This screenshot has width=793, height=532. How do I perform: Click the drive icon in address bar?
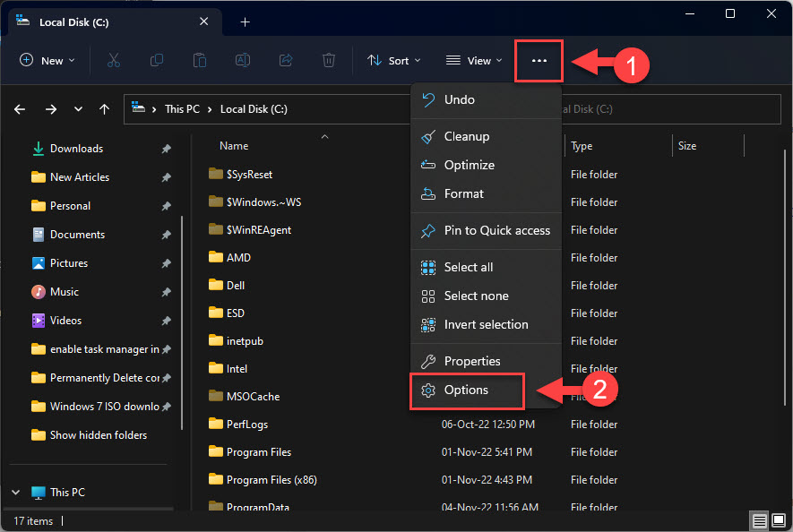(138, 107)
